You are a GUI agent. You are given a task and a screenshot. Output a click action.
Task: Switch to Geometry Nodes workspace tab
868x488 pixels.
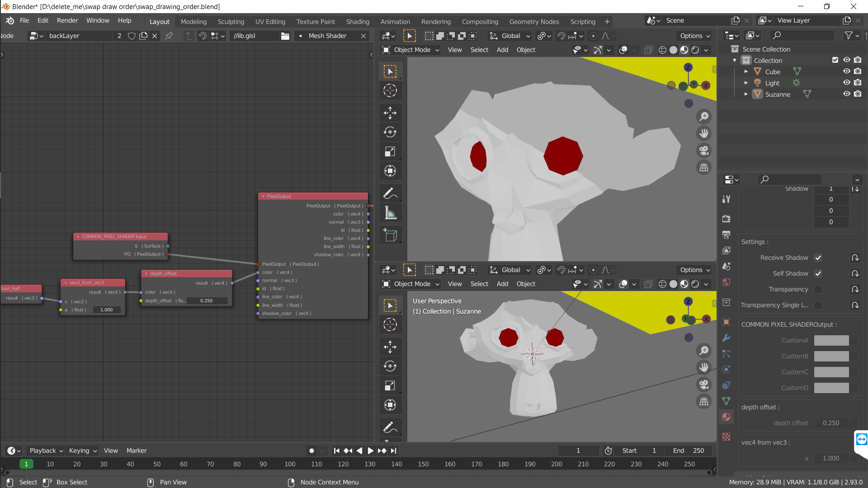(534, 21)
